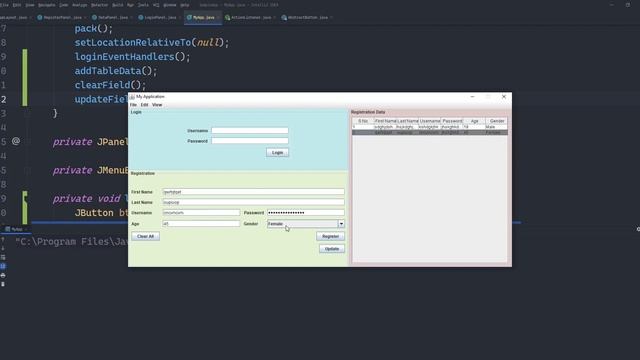Click the Username column header in table
Screen dimensions: 640x360
coord(430,121)
